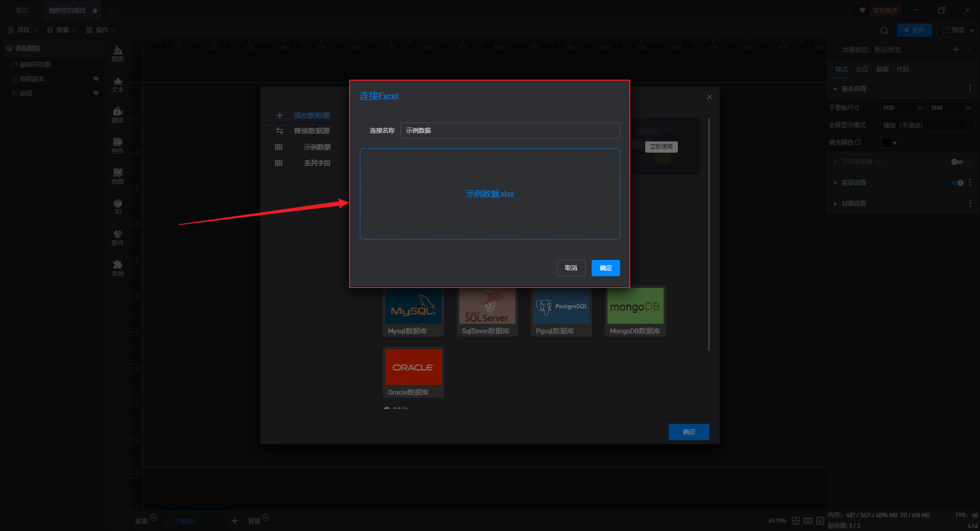The image size is (980, 531).
Task: Select the 基础环形图 layer
Action: (x=35, y=65)
